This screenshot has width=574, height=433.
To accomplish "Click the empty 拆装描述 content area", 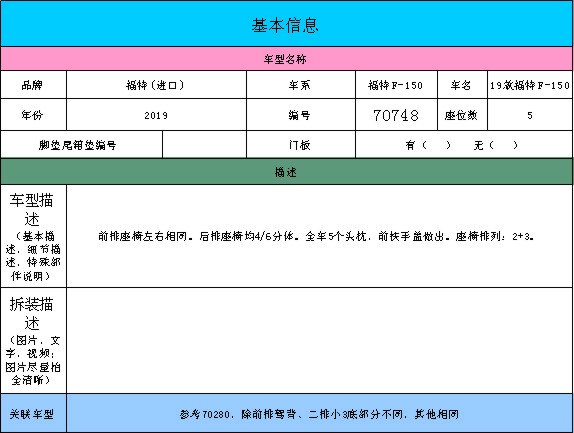I will tap(320, 340).
